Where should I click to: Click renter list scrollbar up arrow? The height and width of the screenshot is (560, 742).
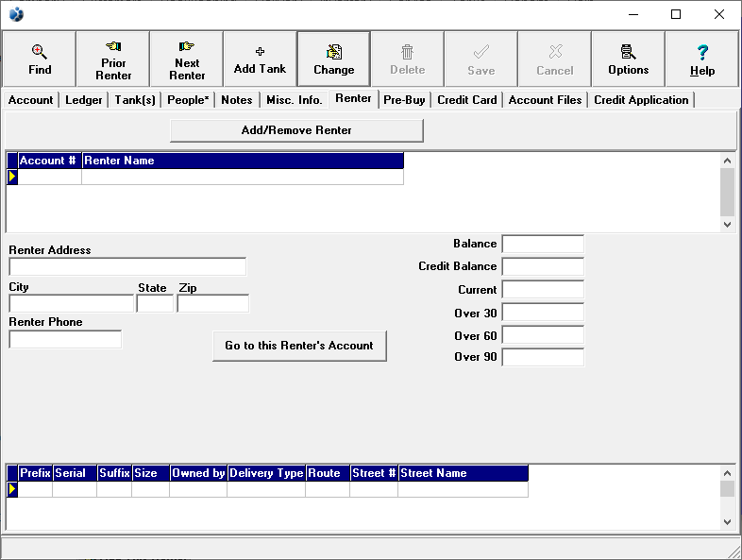[x=727, y=161]
